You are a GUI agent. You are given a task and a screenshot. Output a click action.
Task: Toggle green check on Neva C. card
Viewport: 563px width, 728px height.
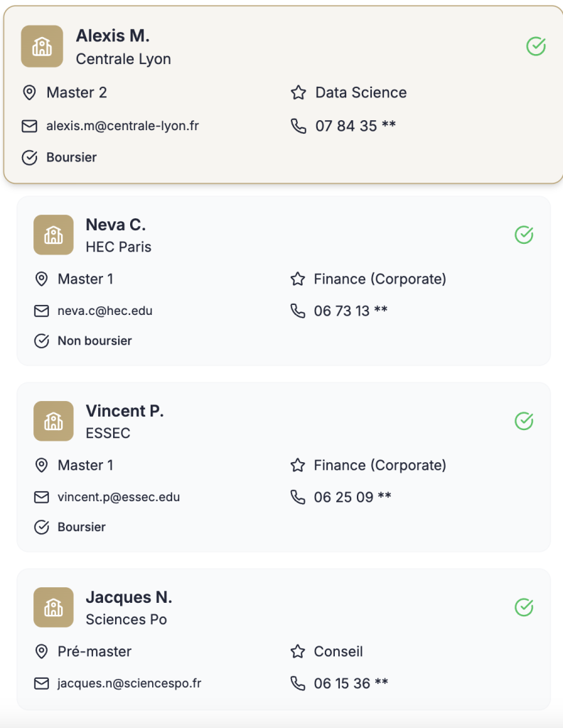pos(524,235)
